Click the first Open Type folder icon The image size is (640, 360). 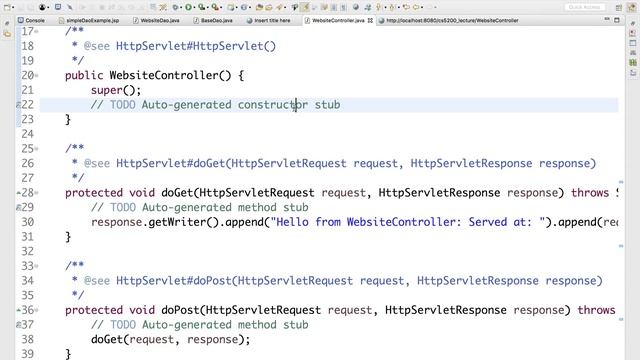[x=259, y=7]
